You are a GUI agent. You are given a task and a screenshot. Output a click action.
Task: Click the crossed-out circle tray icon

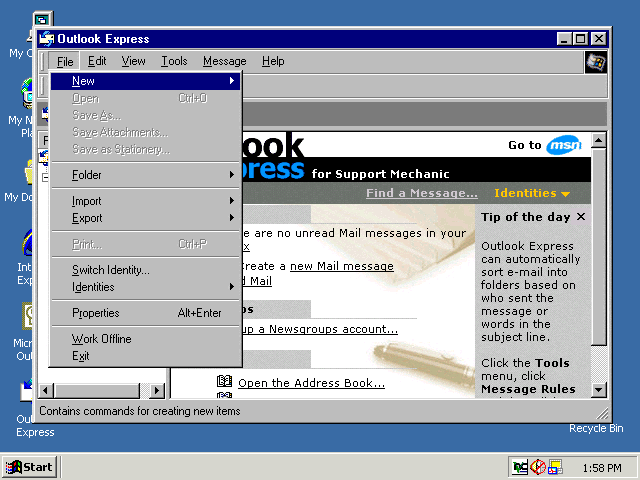click(538, 467)
